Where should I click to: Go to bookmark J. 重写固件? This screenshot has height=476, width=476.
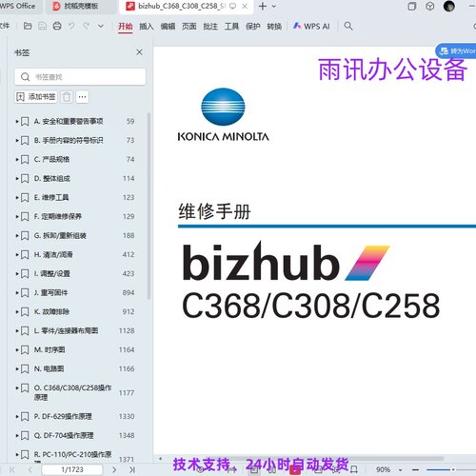tap(50, 292)
